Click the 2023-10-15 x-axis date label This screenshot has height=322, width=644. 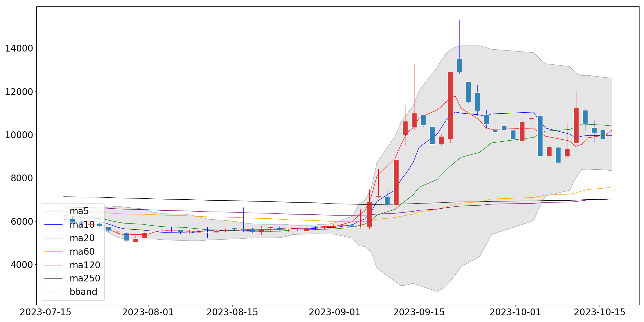(x=600, y=312)
